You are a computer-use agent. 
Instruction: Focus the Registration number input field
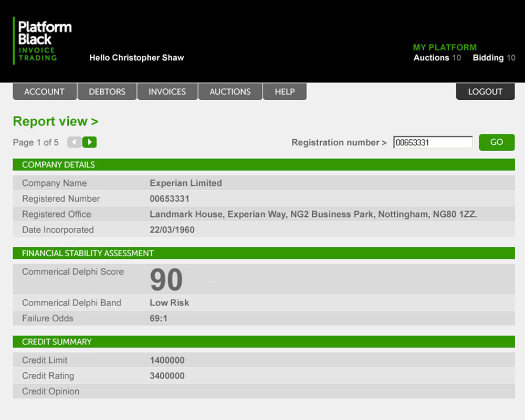[433, 142]
